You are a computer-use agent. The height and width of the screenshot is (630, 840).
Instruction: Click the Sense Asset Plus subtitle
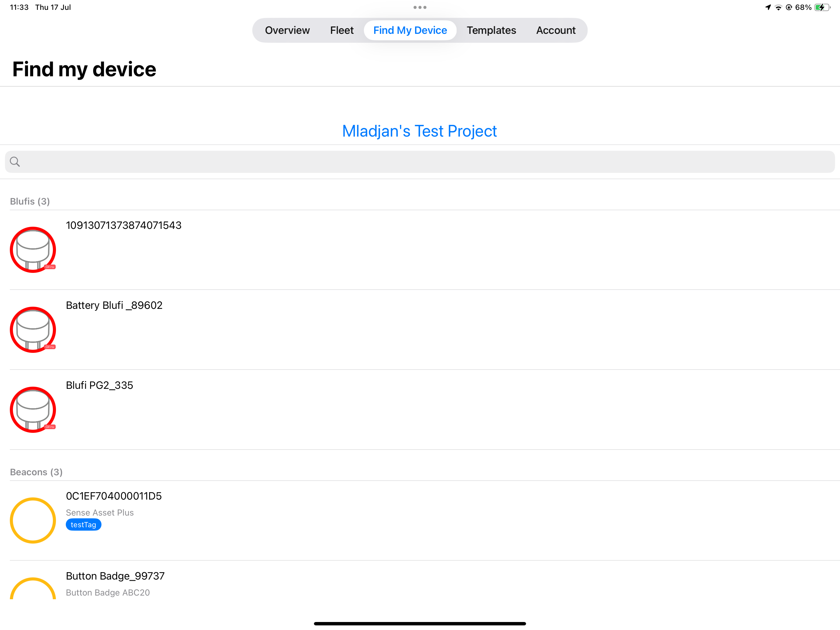pyautogui.click(x=100, y=512)
